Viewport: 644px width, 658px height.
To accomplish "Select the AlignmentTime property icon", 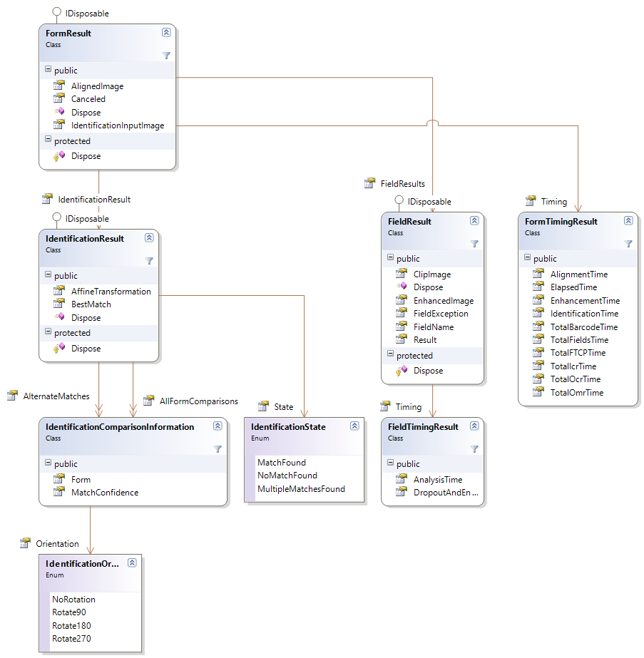I will [538, 274].
